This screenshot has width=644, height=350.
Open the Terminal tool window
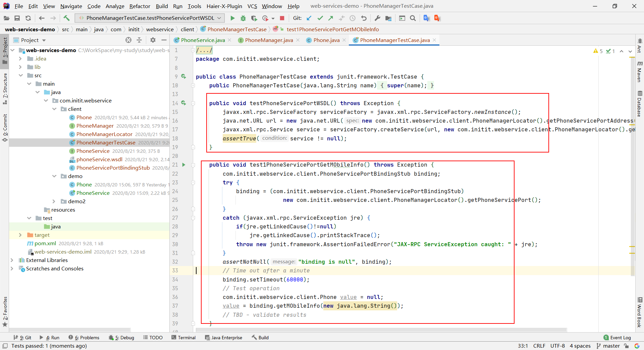[183, 338]
